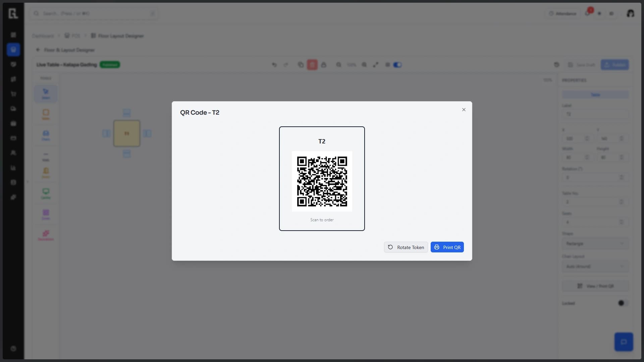The image size is (644, 362).
Task: Click the Lock icon in designer toolbar
Action: (x=324, y=65)
